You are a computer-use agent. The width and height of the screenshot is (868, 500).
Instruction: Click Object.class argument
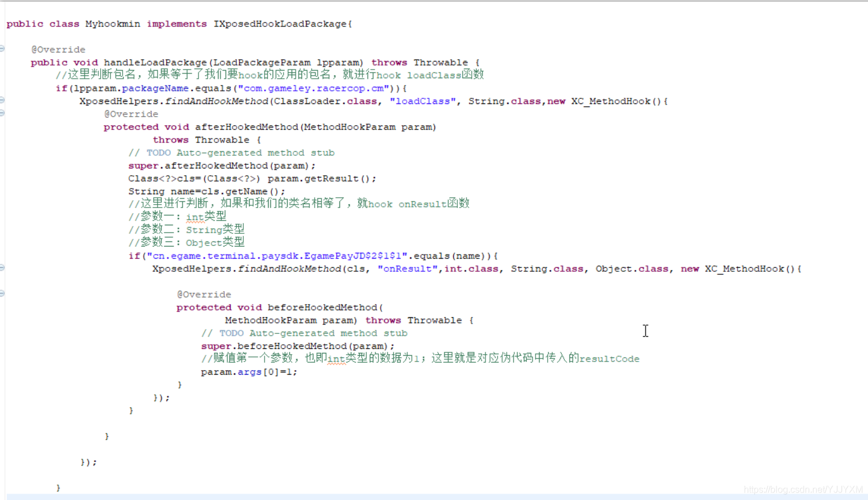tap(632, 269)
